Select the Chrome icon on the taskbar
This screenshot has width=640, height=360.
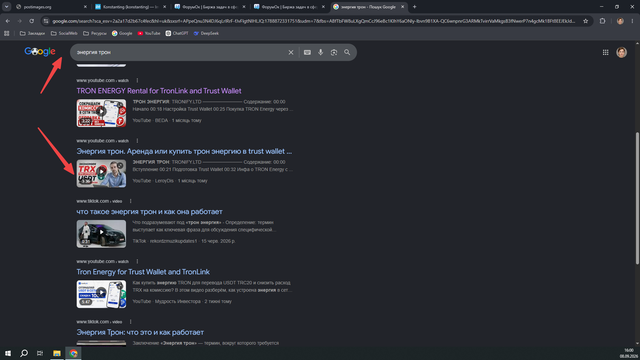73,353
